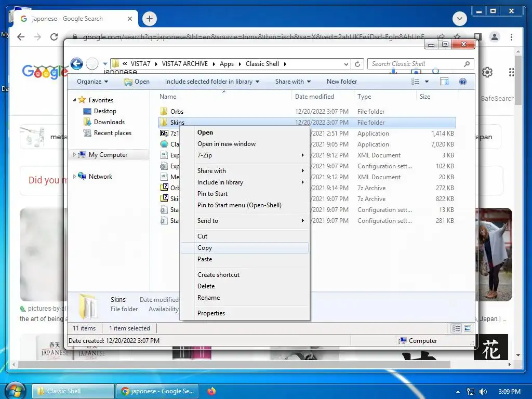The image size is (532, 399).
Task: Switch to japonese Google taskbar button
Action: click(157, 391)
